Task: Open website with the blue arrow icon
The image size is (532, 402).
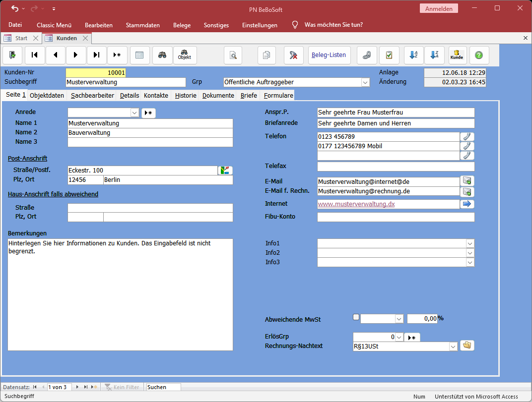Action: pos(467,204)
